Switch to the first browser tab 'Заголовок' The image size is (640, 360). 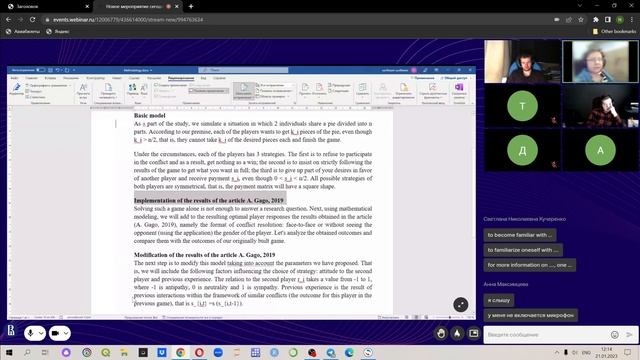pos(47,7)
